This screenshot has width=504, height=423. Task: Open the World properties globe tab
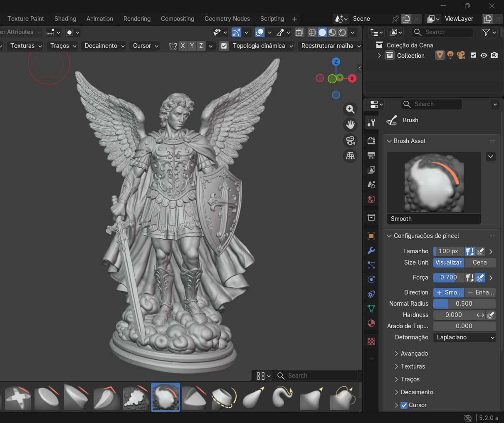pyautogui.click(x=371, y=199)
